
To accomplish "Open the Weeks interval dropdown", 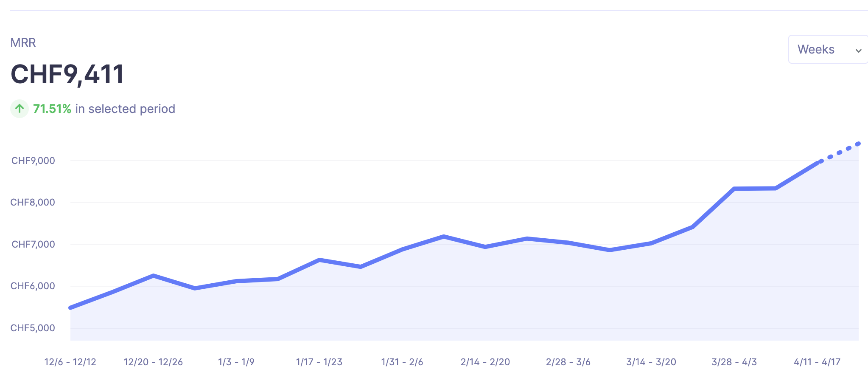I will 827,49.
